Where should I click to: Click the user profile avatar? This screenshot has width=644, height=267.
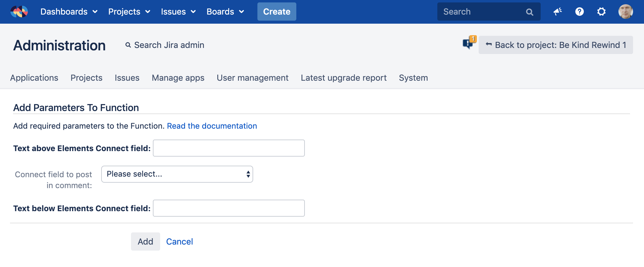click(625, 12)
